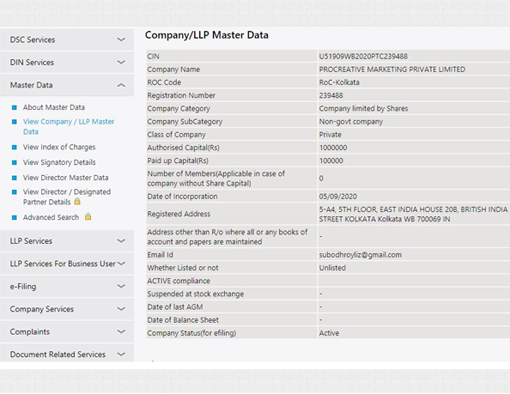Expand the LLP Services chevron

[121, 241]
